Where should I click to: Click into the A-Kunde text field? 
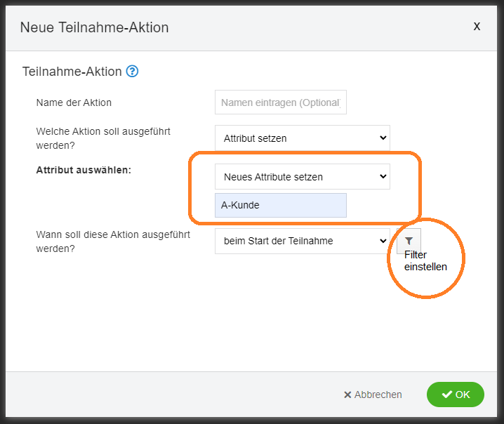281,205
